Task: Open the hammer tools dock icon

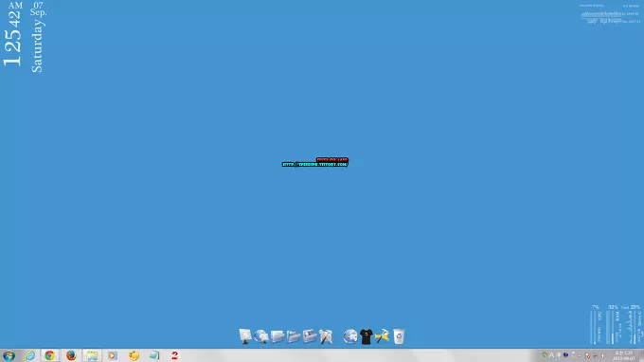Action: tap(382, 336)
